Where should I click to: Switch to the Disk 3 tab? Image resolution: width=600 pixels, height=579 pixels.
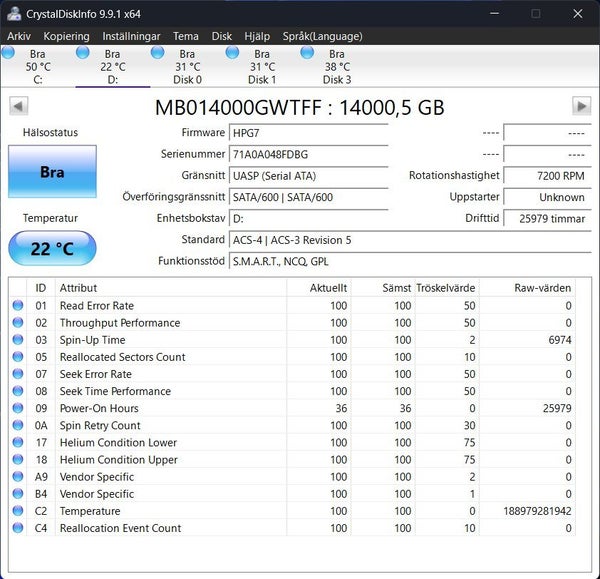tap(337, 67)
